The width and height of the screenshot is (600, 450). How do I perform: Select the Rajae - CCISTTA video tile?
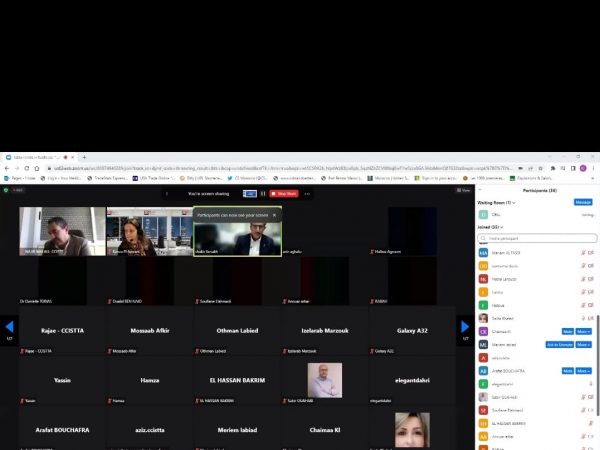[62, 331]
